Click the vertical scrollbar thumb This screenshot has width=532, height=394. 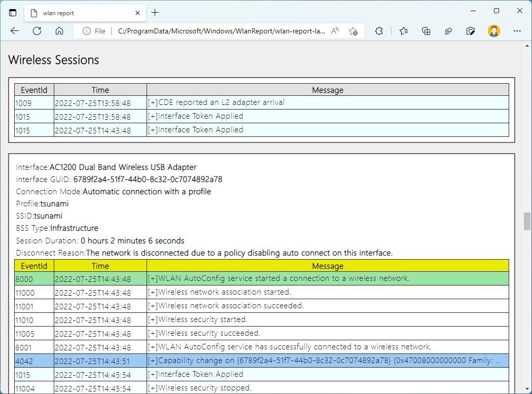[526, 221]
